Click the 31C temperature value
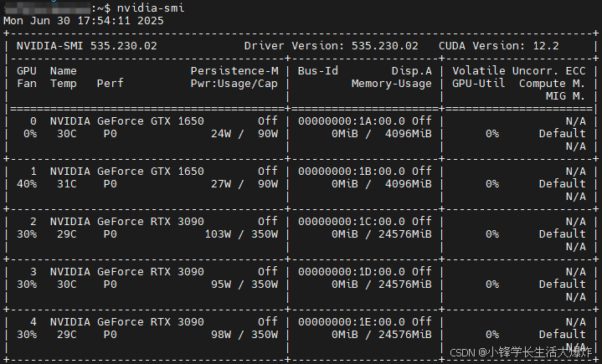Image resolution: width=602 pixels, height=364 pixels. [x=67, y=184]
